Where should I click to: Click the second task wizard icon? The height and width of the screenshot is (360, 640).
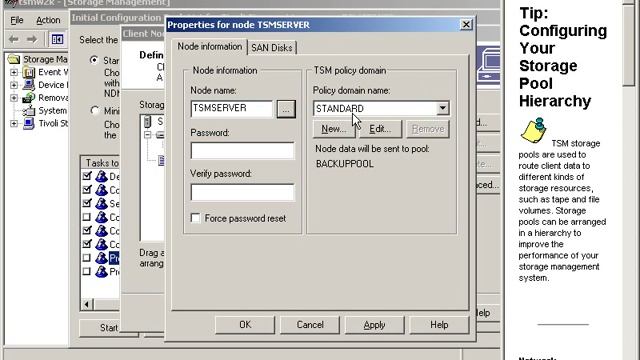tap(101, 190)
